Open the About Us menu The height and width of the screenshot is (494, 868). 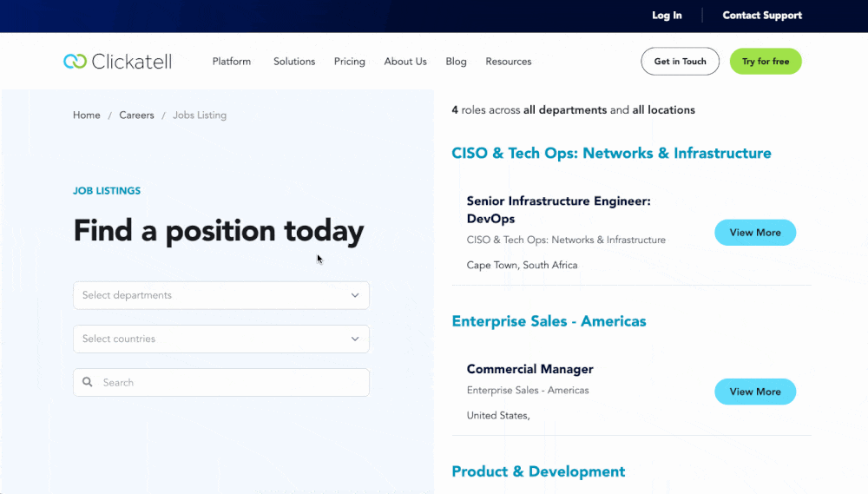[405, 62]
